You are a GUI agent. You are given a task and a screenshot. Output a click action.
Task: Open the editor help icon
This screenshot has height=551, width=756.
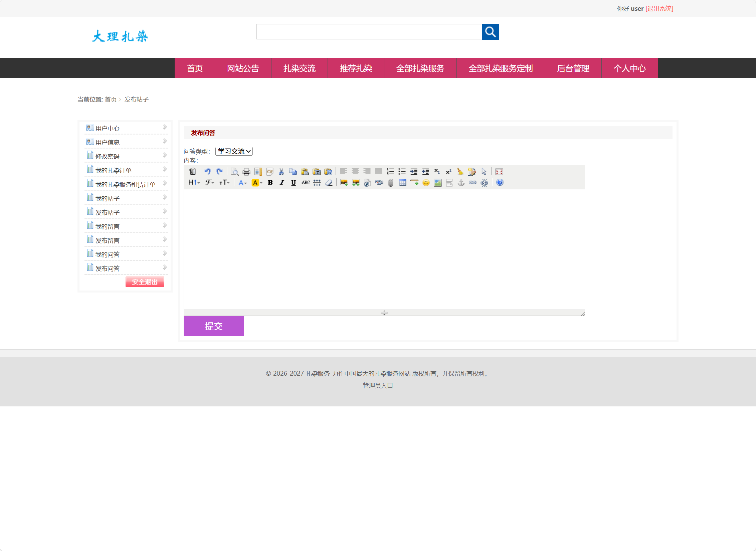pyautogui.click(x=500, y=183)
